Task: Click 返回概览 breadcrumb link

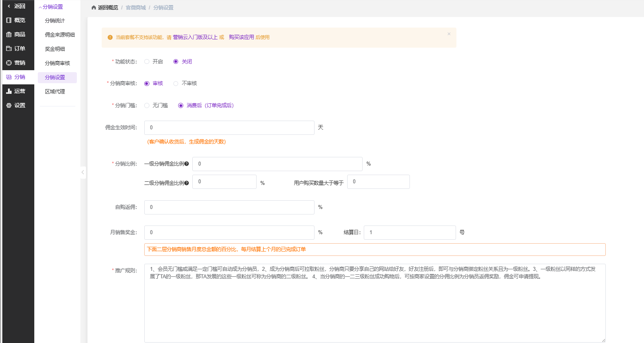Action: [108, 7]
